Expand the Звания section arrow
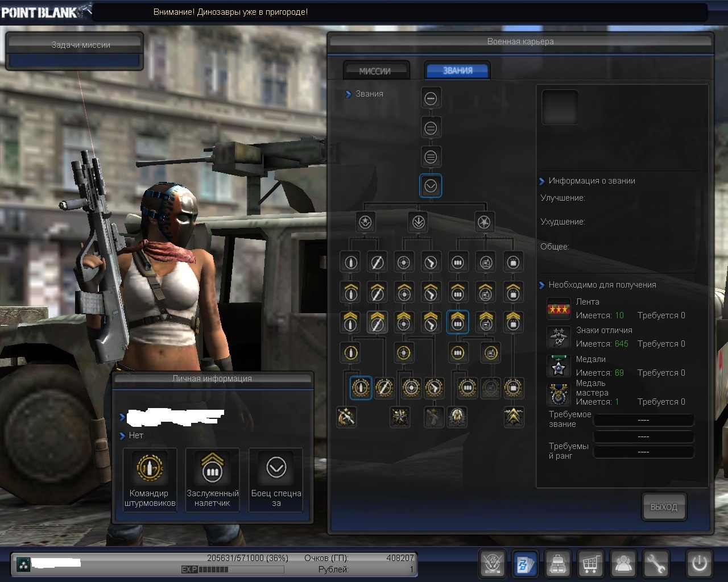The height and width of the screenshot is (582, 728). click(349, 94)
